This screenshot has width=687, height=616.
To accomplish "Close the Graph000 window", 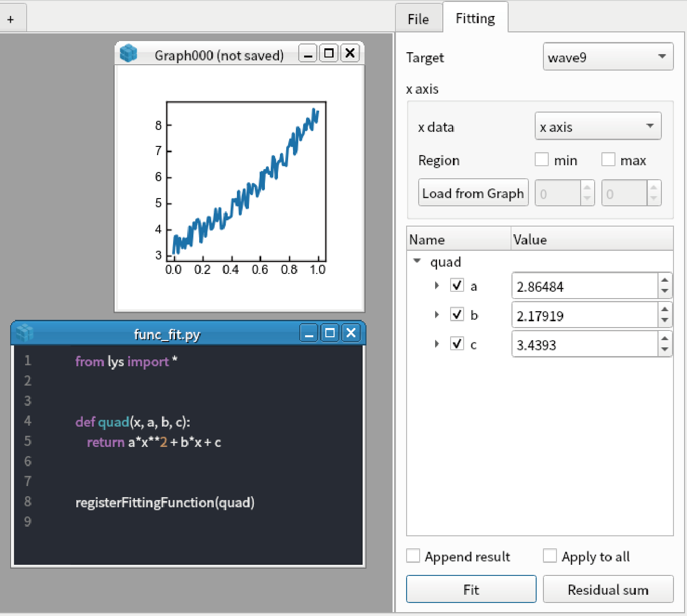I will (x=350, y=53).
